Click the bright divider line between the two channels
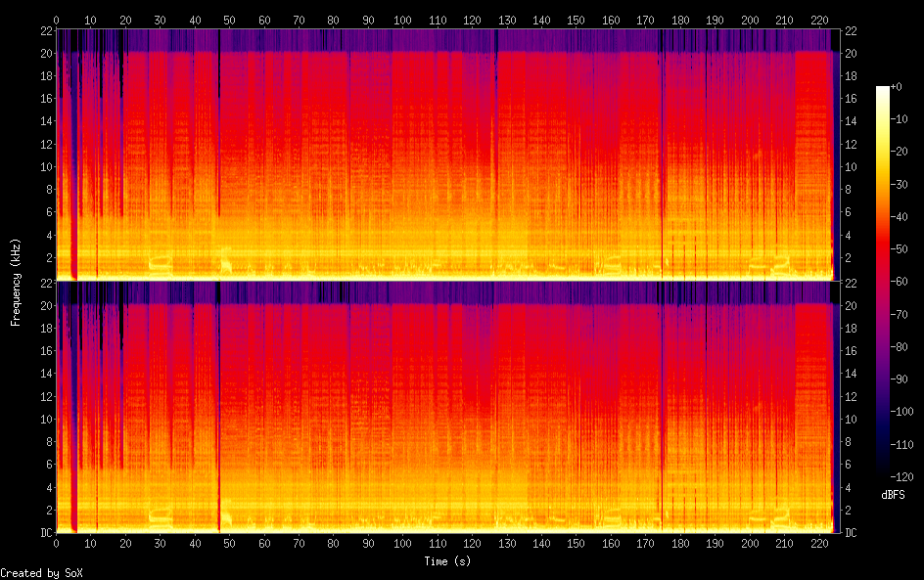 (x=444, y=281)
